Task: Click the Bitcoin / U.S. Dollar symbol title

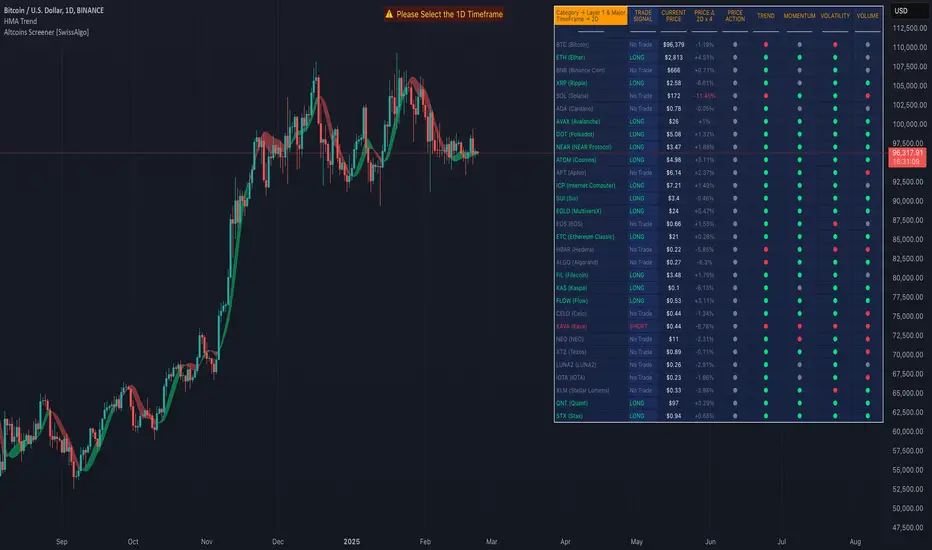Action: (53, 10)
